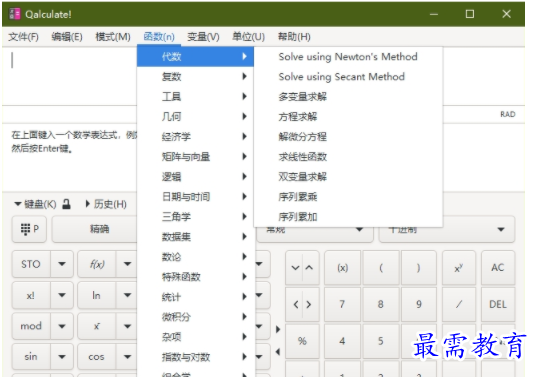The height and width of the screenshot is (377, 535).
Task: Expand the 经济学 submenu
Action: (196, 137)
